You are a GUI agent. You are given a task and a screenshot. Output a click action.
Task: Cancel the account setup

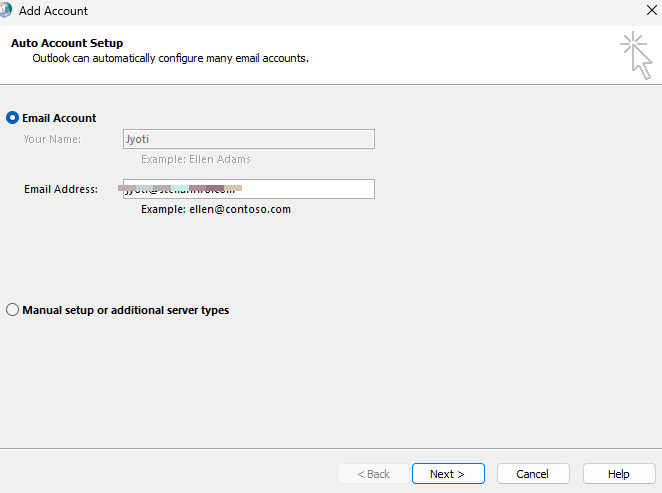533,474
